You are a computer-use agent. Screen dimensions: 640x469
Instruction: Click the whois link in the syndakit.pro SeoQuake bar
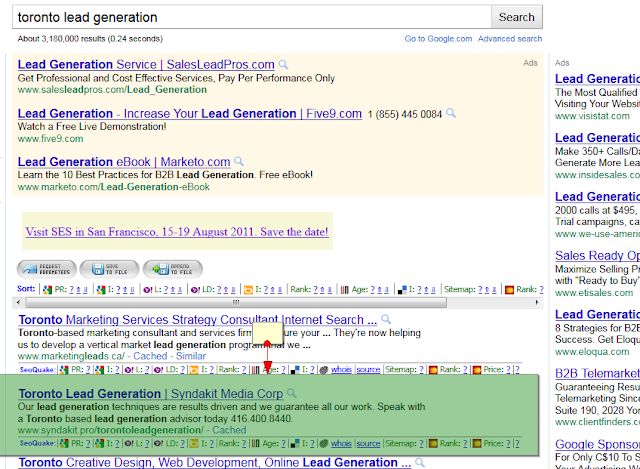point(341,444)
